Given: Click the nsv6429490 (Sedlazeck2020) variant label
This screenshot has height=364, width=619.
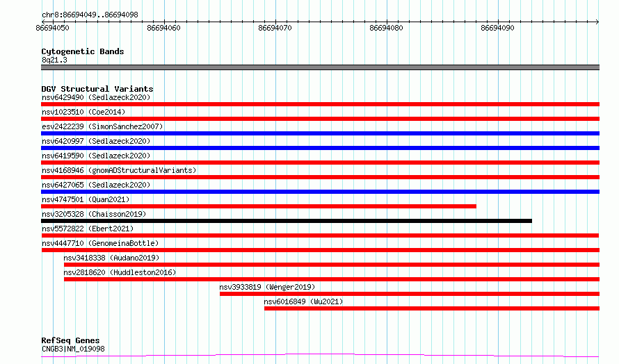Looking at the screenshot, I should 96,97.
